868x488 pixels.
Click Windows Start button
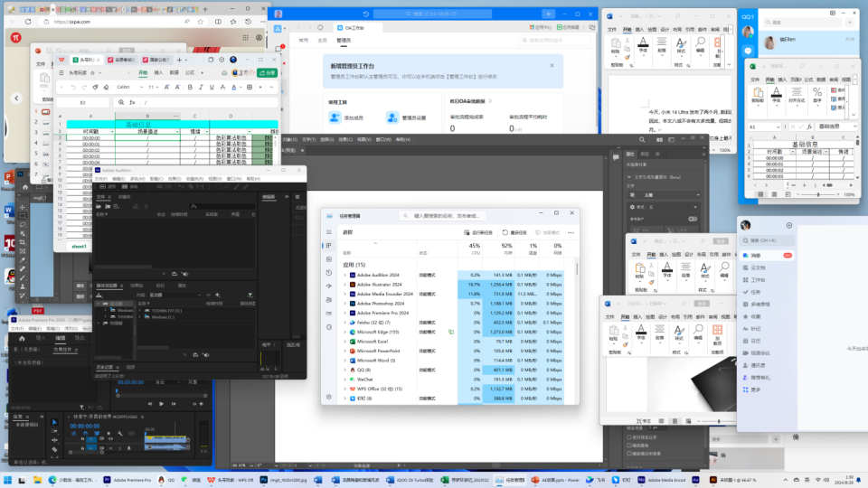coord(8,480)
